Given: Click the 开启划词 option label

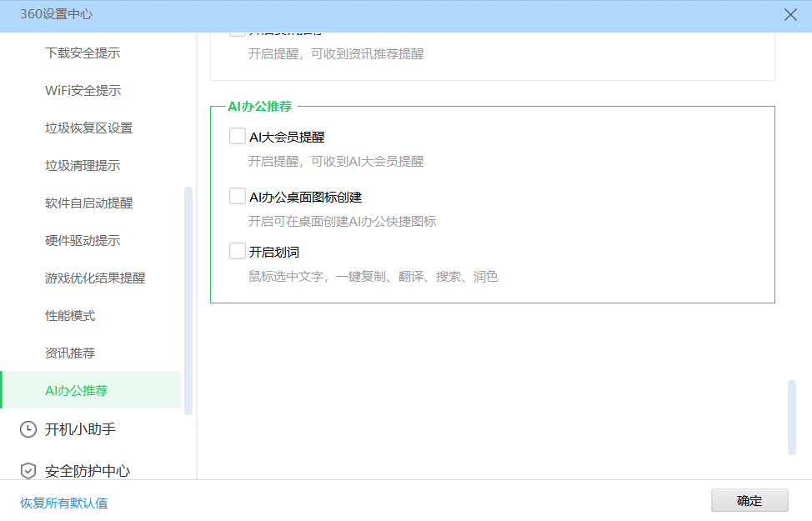Looking at the screenshot, I should (x=274, y=253).
